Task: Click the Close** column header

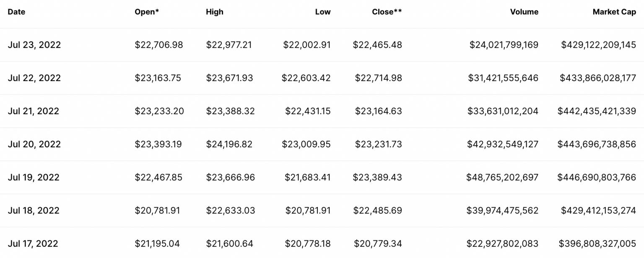Action: coord(387,12)
